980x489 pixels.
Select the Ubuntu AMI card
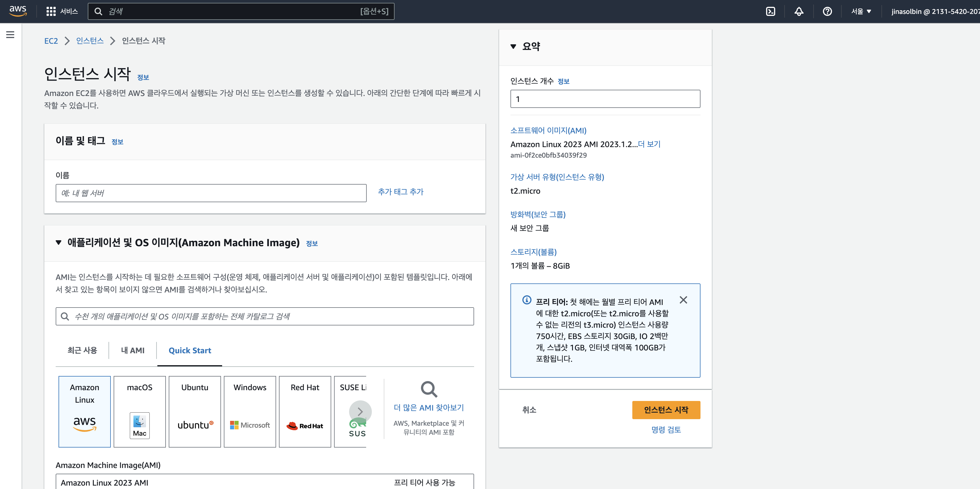tap(195, 411)
